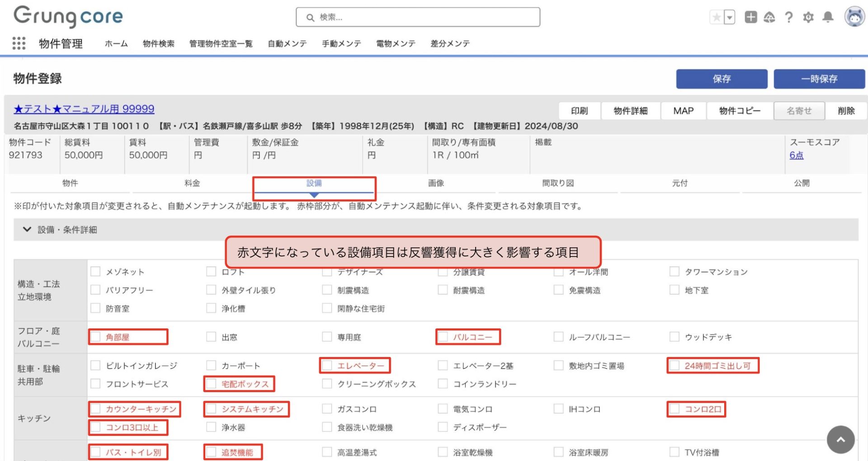Switch to the 料金 tab
The width and height of the screenshot is (868, 461).
(x=192, y=183)
